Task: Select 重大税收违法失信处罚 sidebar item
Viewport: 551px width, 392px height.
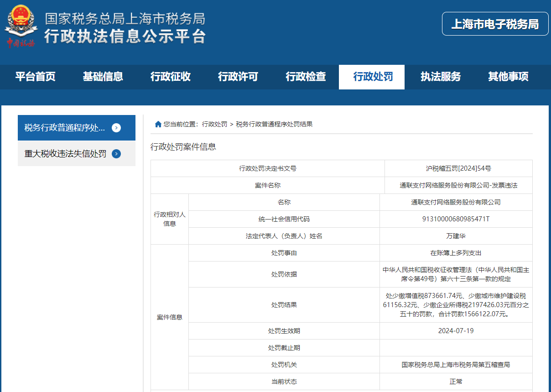Action: coord(77,154)
